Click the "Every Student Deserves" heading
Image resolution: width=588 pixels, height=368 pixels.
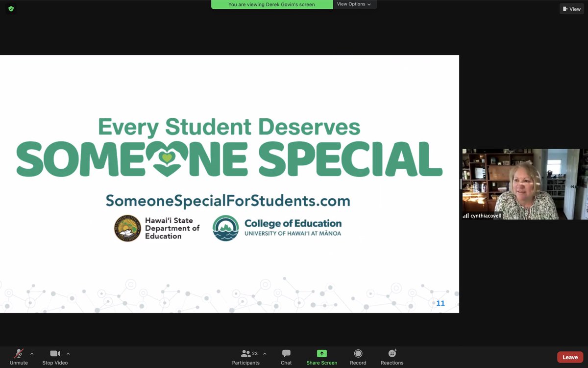(x=229, y=127)
